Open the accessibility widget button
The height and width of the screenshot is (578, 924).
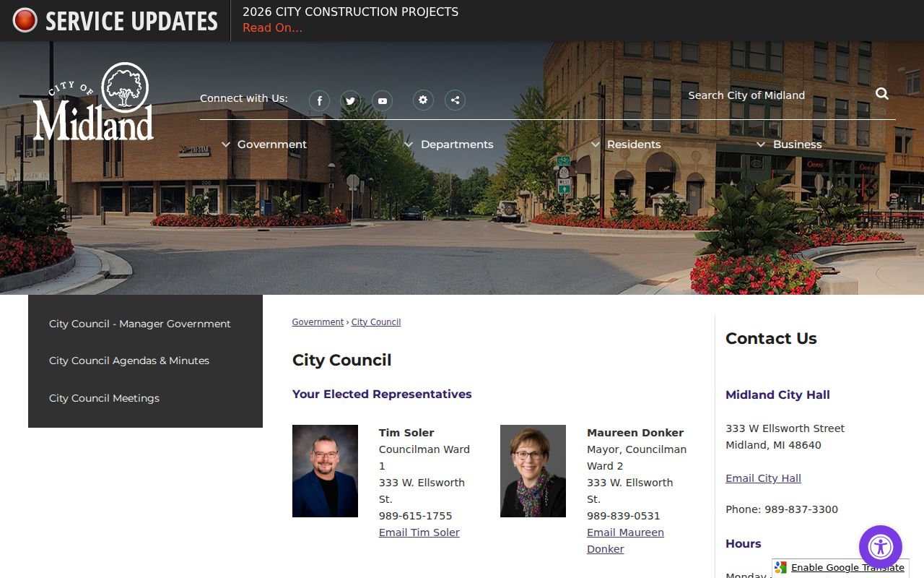pos(881,547)
